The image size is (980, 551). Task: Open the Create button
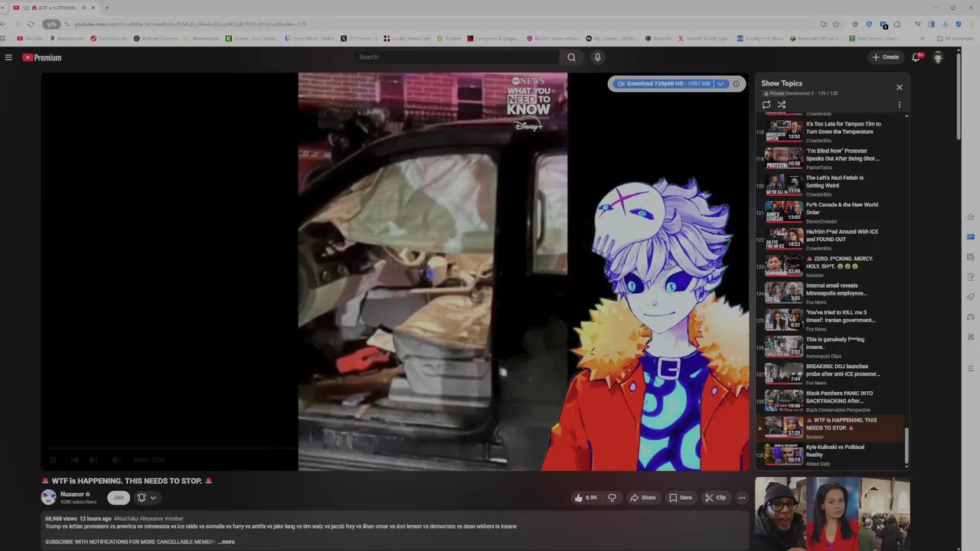(886, 57)
